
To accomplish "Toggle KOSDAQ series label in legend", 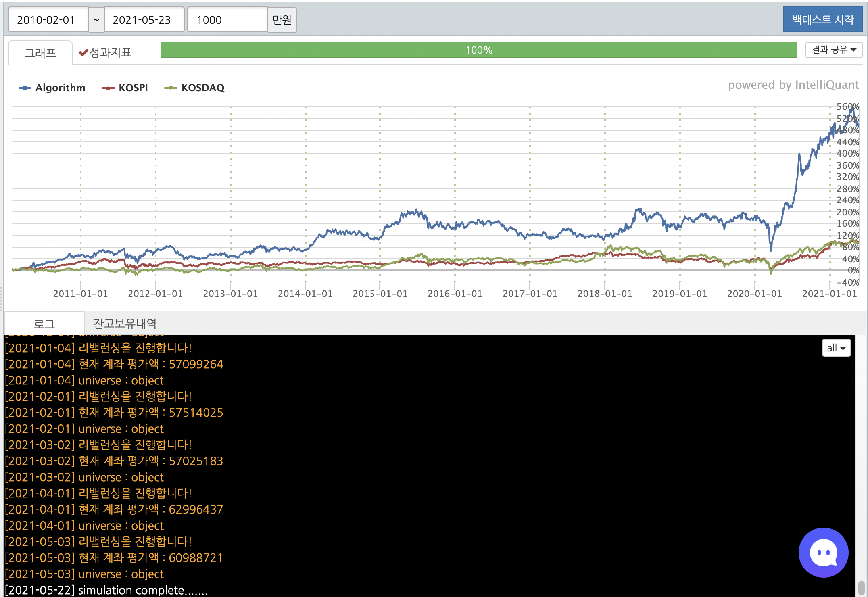I will pyautogui.click(x=202, y=88).
